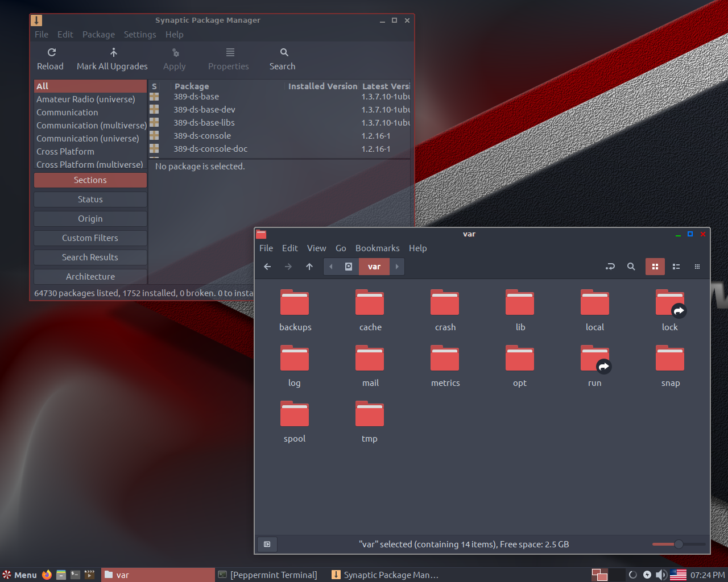Open the Peppermint Menu button
The height and width of the screenshot is (582, 728).
pos(20,575)
